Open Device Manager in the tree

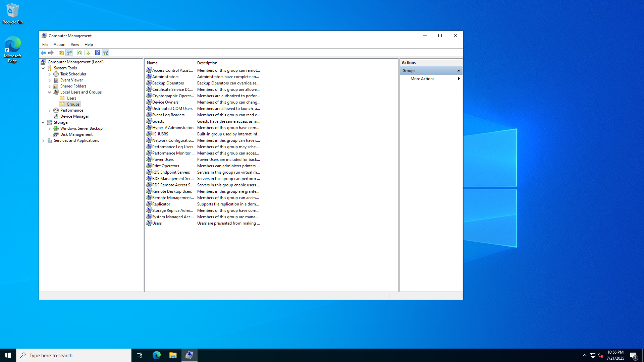[x=74, y=116]
